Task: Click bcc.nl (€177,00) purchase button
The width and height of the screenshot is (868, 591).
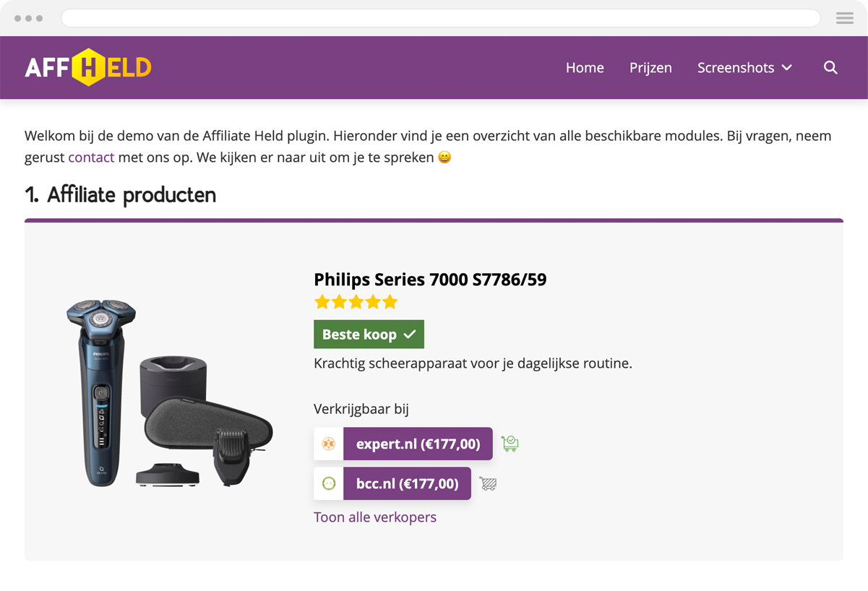Action: pyautogui.click(x=407, y=483)
